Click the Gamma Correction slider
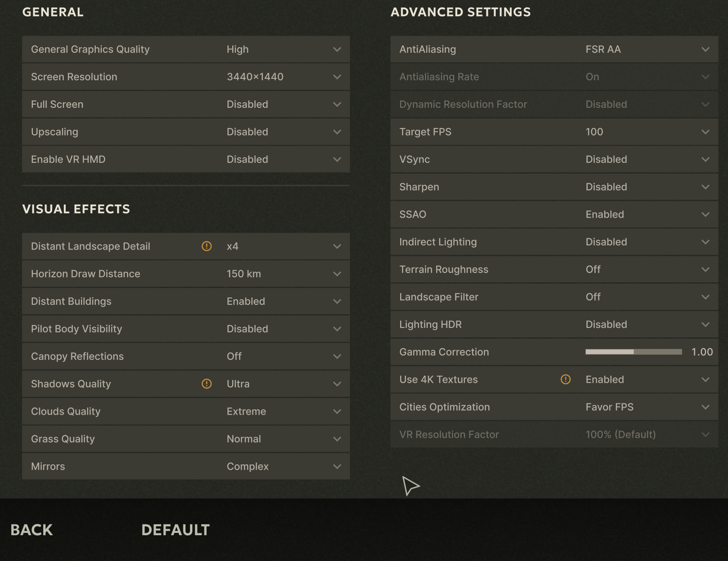 click(633, 352)
